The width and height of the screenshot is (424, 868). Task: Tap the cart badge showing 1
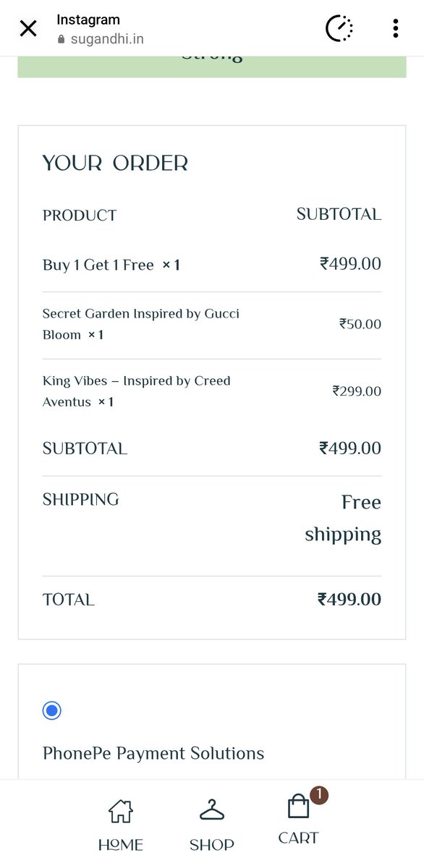pyautogui.click(x=319, y=796)
